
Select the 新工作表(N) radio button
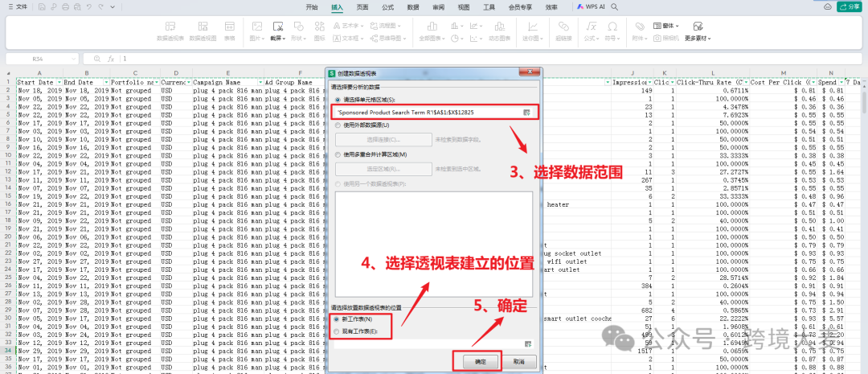tap(337, 319)
